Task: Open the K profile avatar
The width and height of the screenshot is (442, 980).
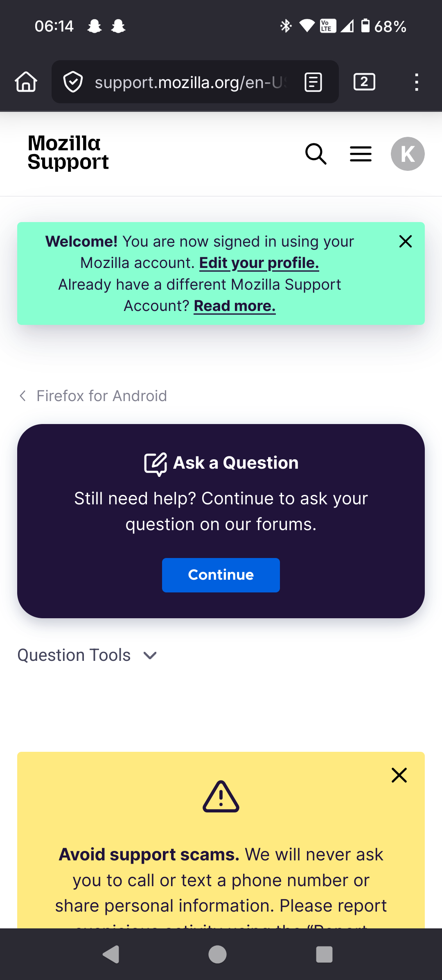Action: (x=408, y=154)
